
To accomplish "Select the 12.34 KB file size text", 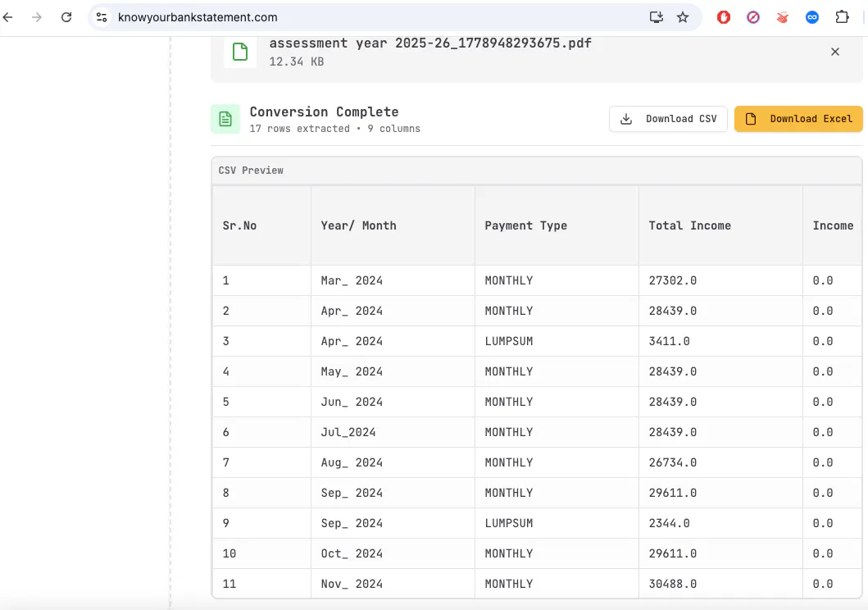I will tap(297, 61).
